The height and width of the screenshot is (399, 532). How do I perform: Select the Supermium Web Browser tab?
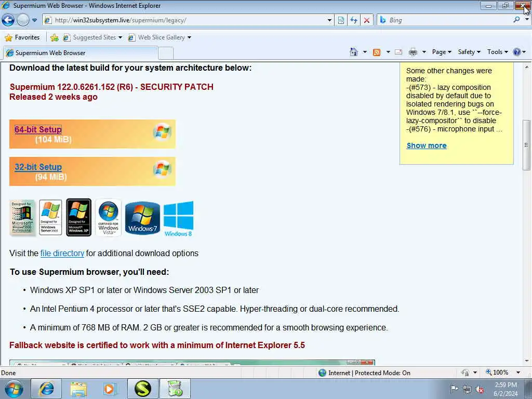click(81, 53)
